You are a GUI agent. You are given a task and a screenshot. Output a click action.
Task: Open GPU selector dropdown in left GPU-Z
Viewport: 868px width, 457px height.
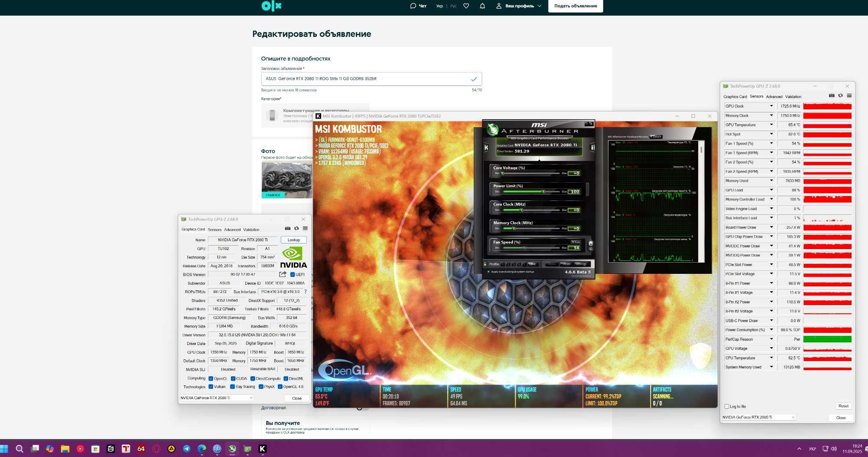pyautogui.click(x=217, y=398)
